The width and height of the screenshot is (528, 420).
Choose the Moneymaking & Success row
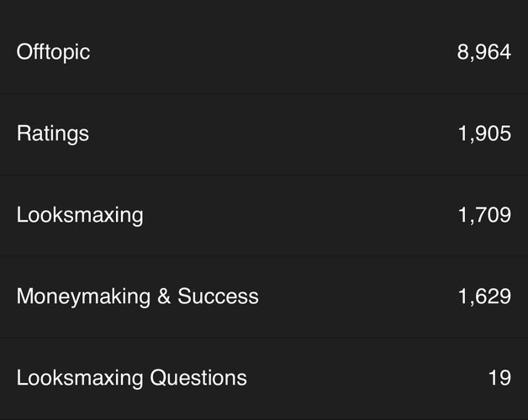264,297
